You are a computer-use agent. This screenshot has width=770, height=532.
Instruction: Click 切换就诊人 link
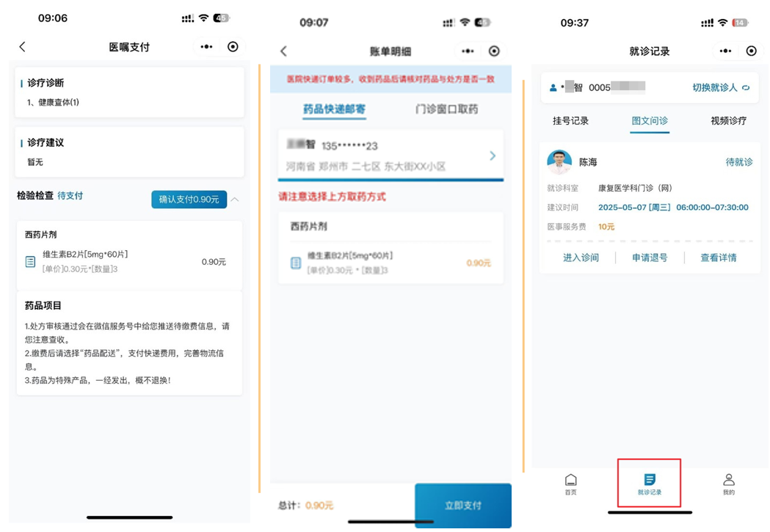[714, 87]
